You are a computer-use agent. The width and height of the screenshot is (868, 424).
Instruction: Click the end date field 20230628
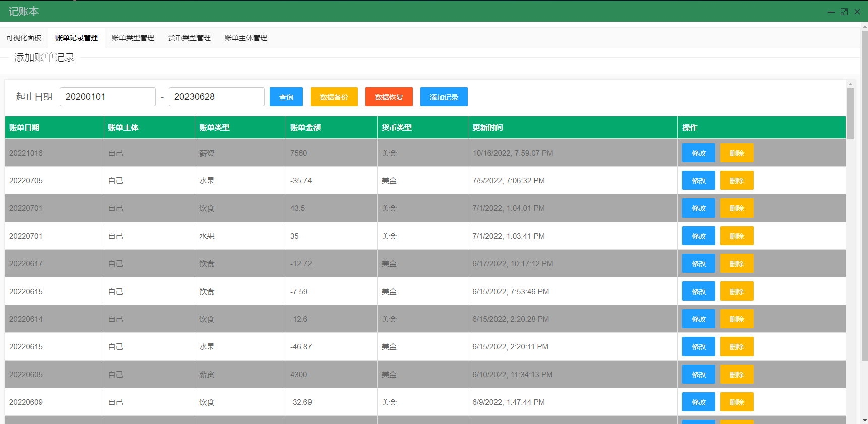(217, 97)
